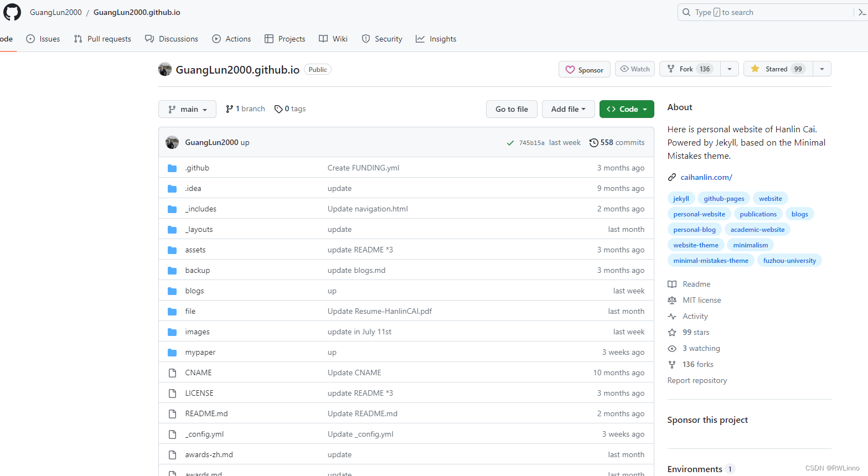868x476 pixels.
Task: Switch to the Actions tab
Action: [231, 39]
